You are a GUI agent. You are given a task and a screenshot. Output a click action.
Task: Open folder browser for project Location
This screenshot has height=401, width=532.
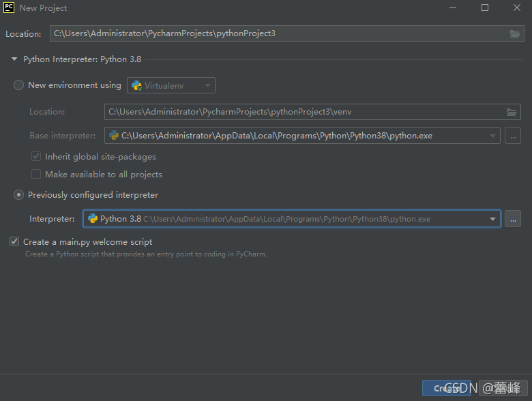(x=515, y=33)
